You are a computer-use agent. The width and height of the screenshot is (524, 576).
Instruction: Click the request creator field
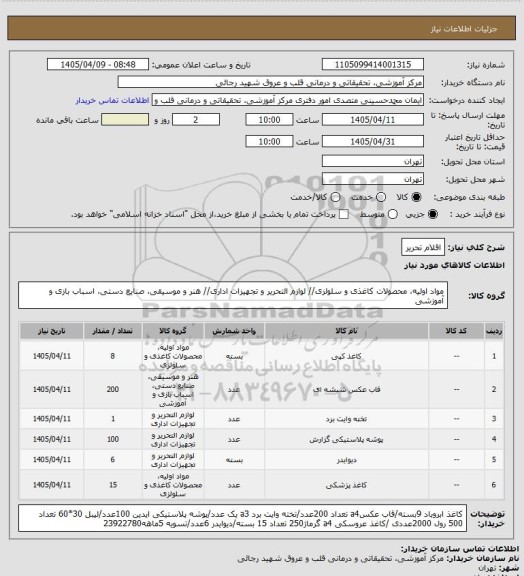coord(288,100)
